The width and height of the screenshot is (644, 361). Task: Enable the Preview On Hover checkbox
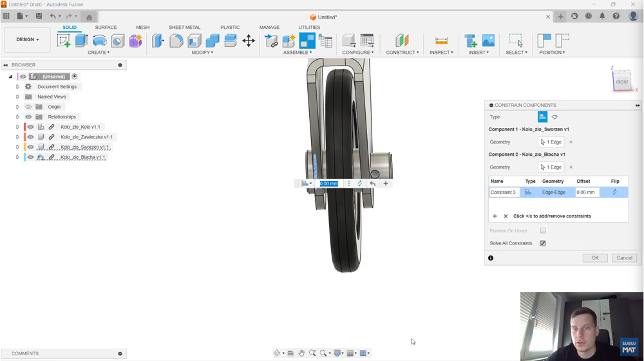pos(543,230)
